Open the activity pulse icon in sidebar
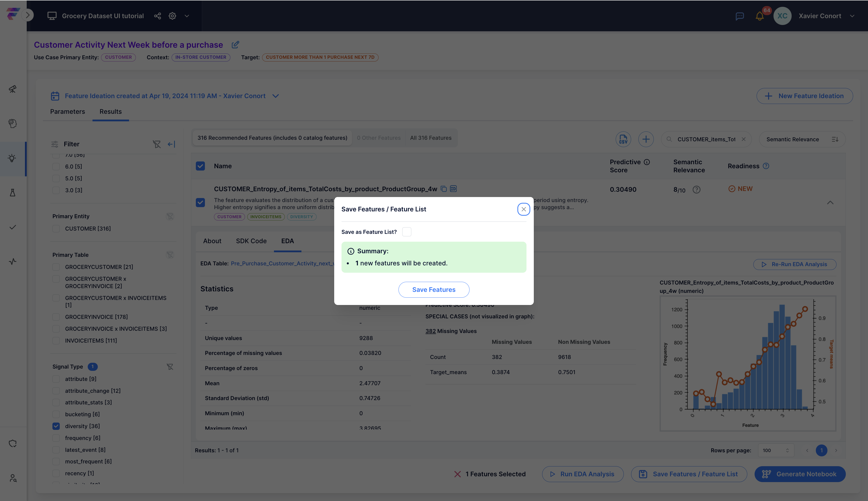 [12, 262]
